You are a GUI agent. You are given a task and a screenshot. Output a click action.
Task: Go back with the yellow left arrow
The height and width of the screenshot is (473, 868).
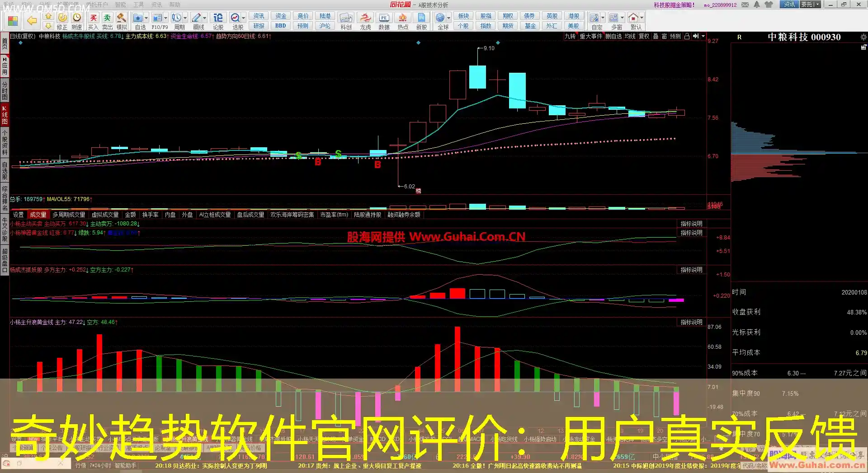pyautogui.click(x=32, y=21)
